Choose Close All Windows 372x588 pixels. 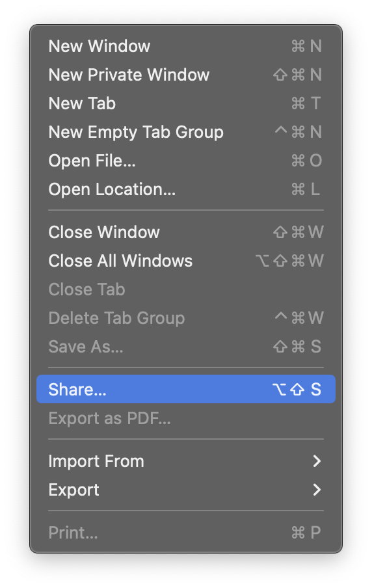[185, 261]
